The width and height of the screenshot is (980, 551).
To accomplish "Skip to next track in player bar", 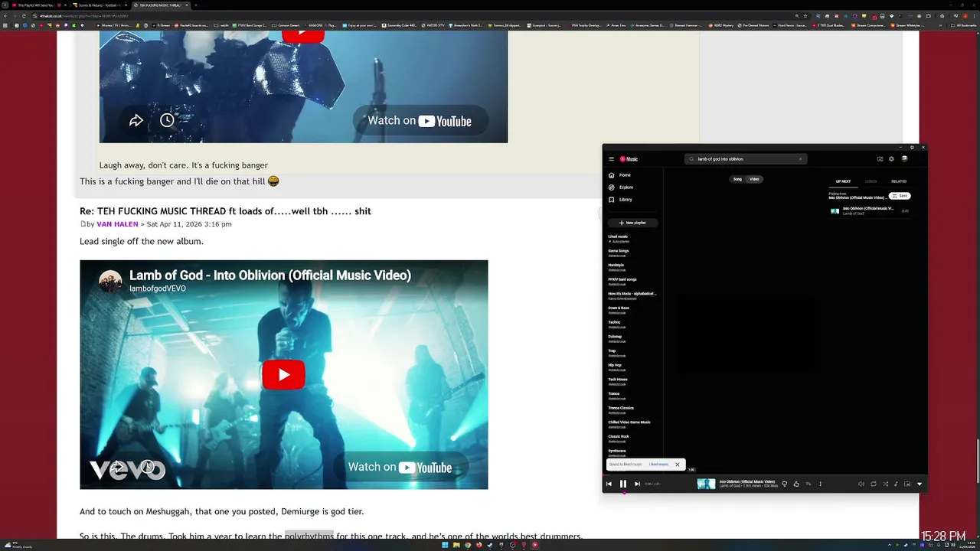I will tap(637, 484).
